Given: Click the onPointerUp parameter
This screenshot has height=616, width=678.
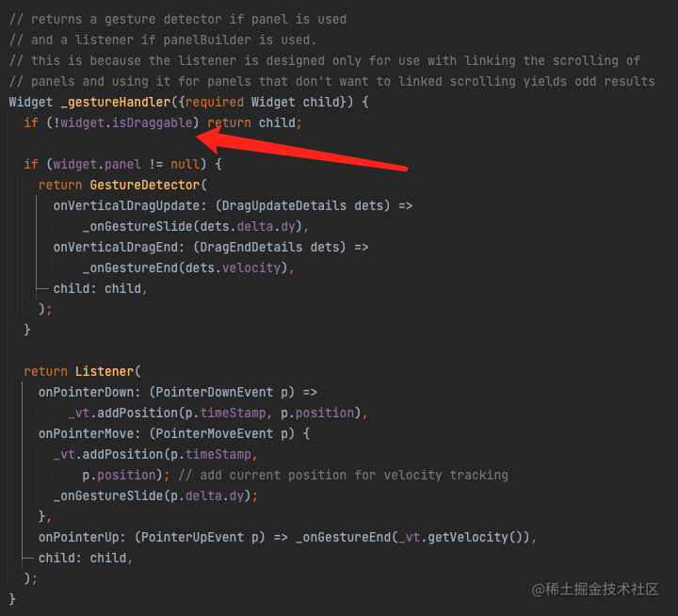Looking at the screenshot, I should [79, 537].
